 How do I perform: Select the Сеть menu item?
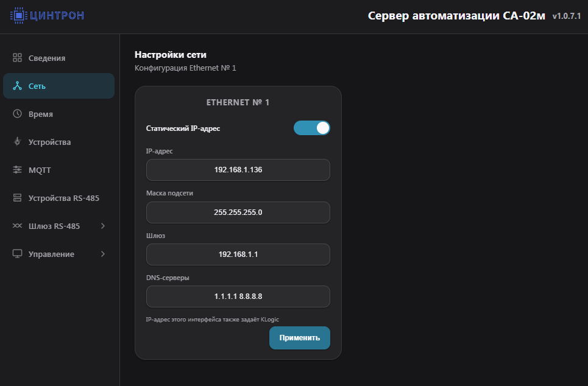[x=59, y=86]
